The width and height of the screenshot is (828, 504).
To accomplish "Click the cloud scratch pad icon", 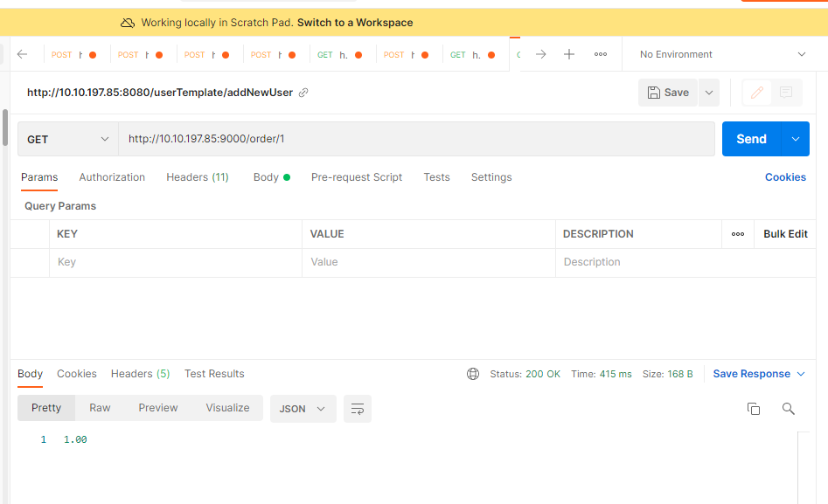I will coord(128,23).
